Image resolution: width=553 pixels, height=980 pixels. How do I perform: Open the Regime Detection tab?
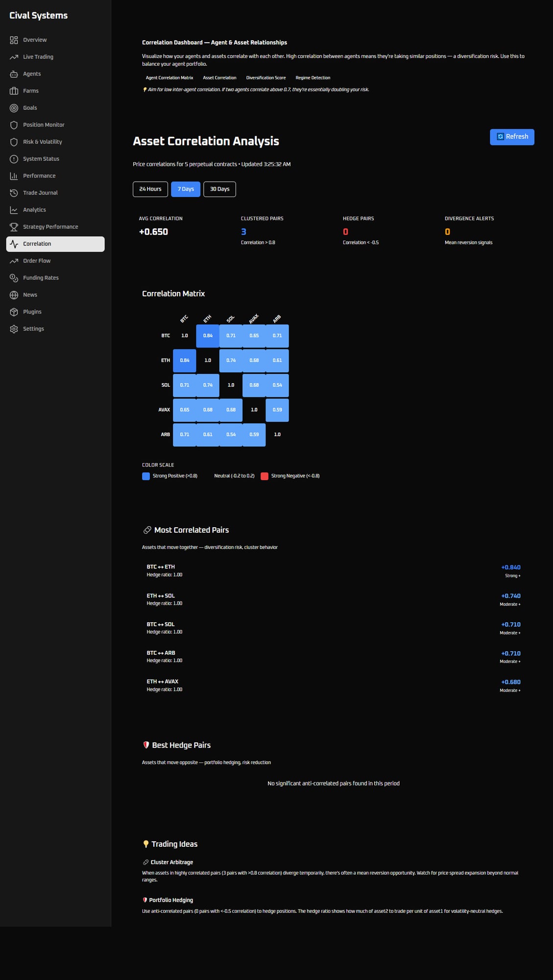[313, 78]
